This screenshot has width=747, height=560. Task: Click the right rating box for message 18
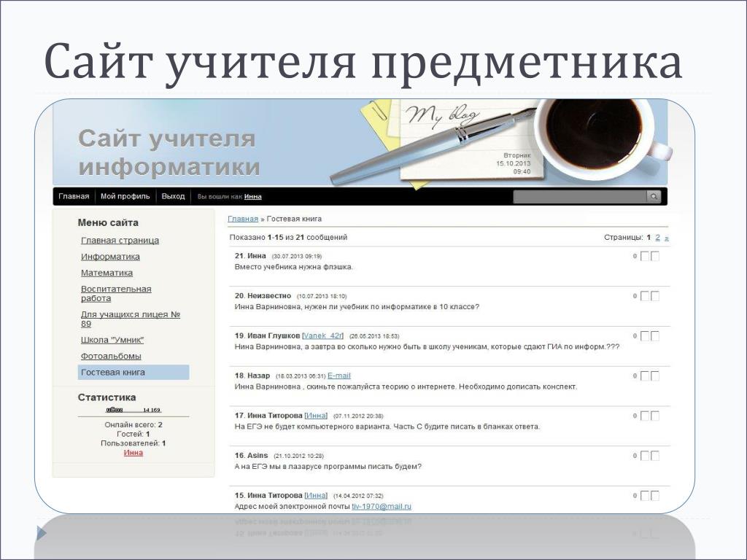(655, 376)
